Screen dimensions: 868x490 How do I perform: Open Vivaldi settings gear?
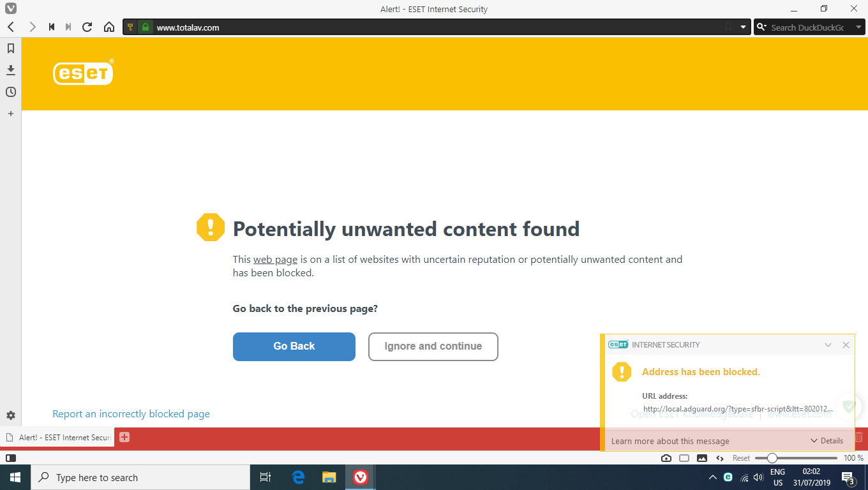click(x=11, y=415)
